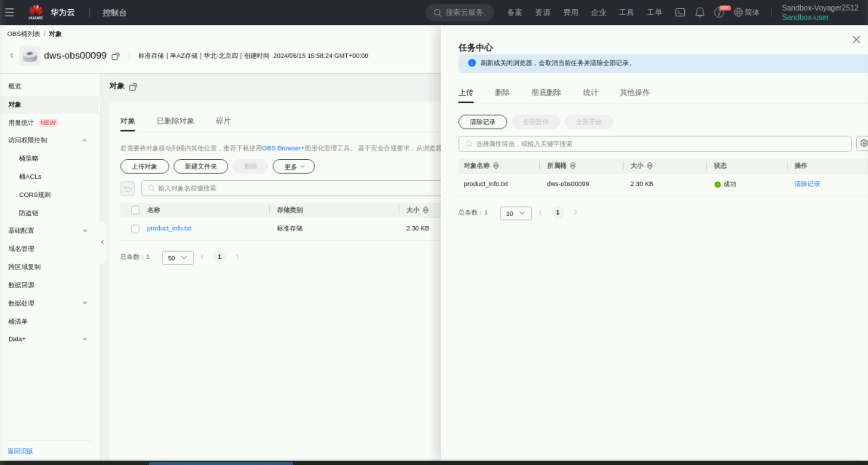Select the product_info.txt row checkbox

(135, 229)
